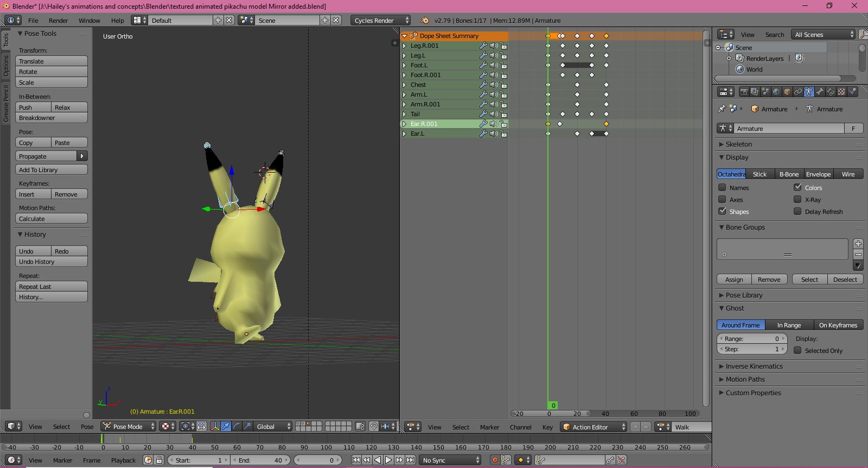Image resolution: width=868 pixels, height=468 pixels.
Task: Disable the Shapes checkbox
Action: pos(722,211)
